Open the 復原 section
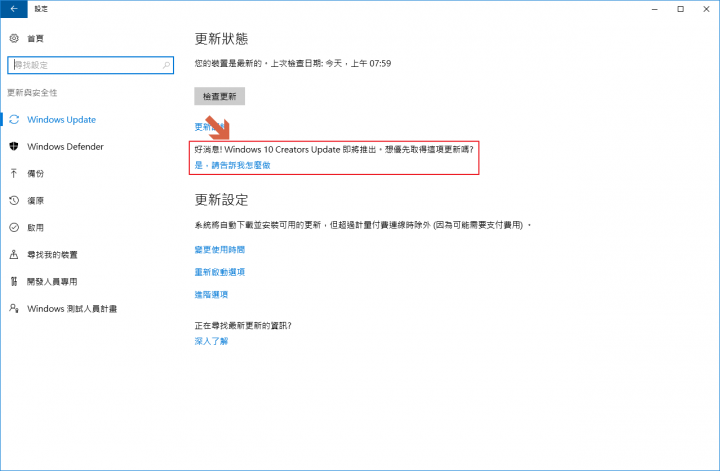720x471 pixels. [x=35, y=200]
